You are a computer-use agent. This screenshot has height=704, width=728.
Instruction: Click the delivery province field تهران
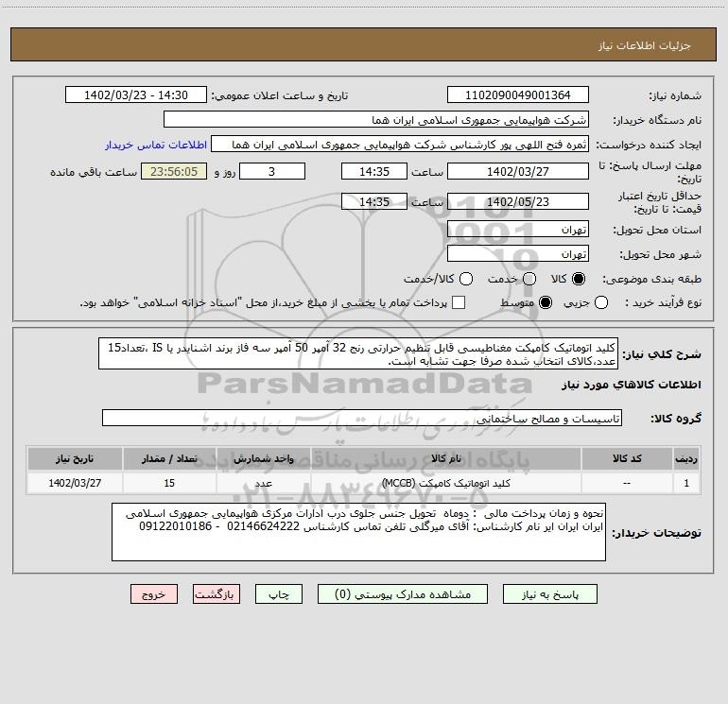coord(518,230)
